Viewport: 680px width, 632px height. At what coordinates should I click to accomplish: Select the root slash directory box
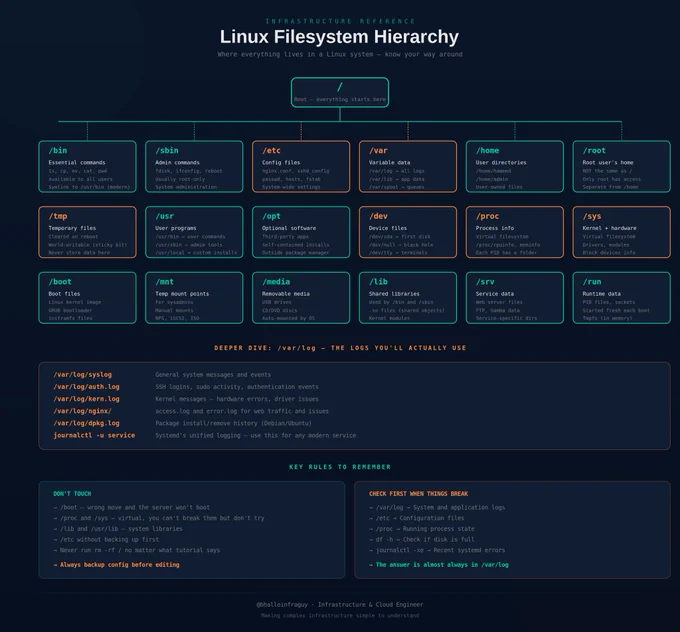tap(340, 92)
